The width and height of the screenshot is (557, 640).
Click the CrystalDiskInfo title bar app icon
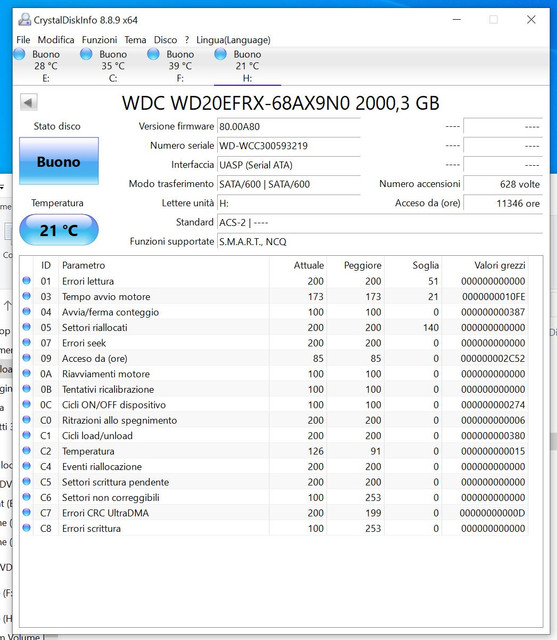click(x=25, y=19)
